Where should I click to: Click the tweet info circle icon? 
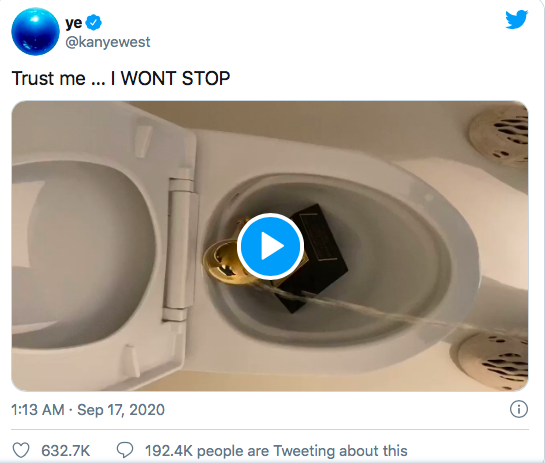[x=519, y=409]
